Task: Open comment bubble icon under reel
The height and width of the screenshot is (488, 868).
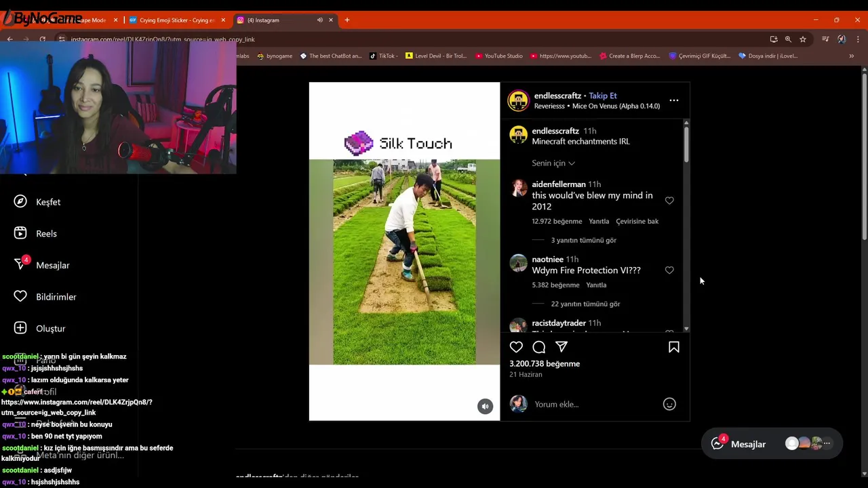Action: tap(539, 347)
